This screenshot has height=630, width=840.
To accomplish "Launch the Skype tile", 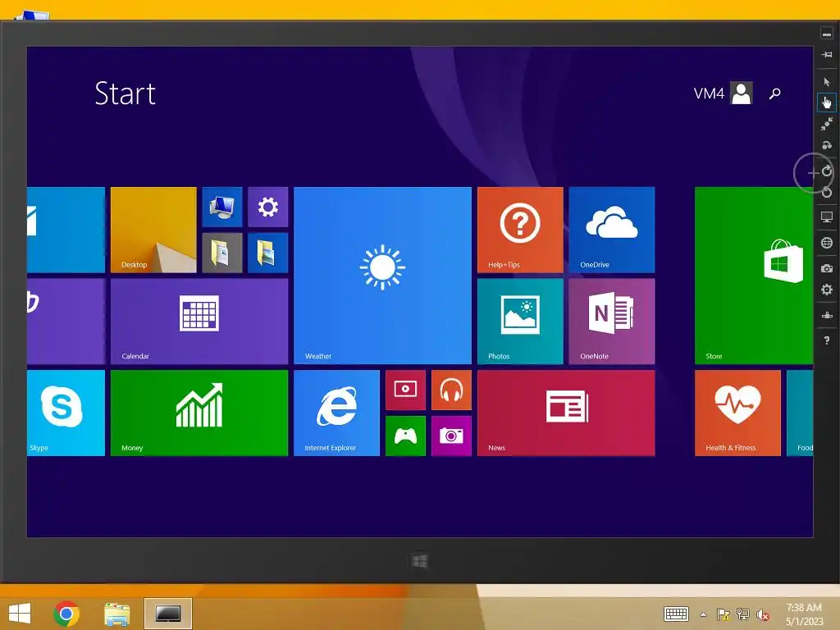I will tap(66, 413).
